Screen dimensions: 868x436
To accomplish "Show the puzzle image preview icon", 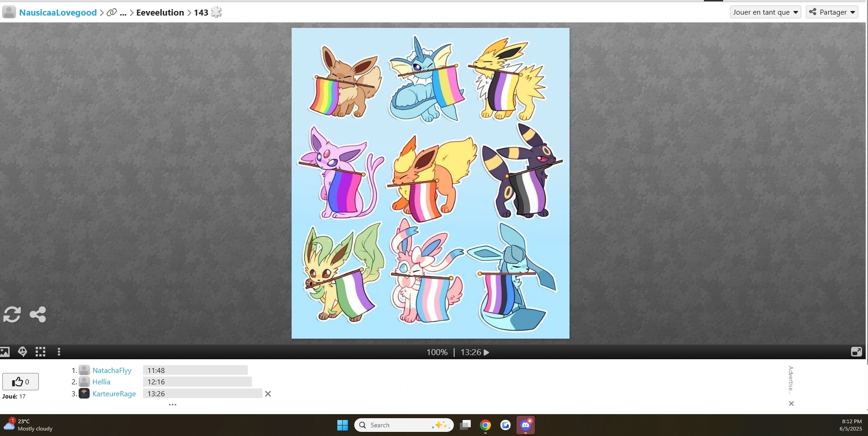I will pos(5,352).
